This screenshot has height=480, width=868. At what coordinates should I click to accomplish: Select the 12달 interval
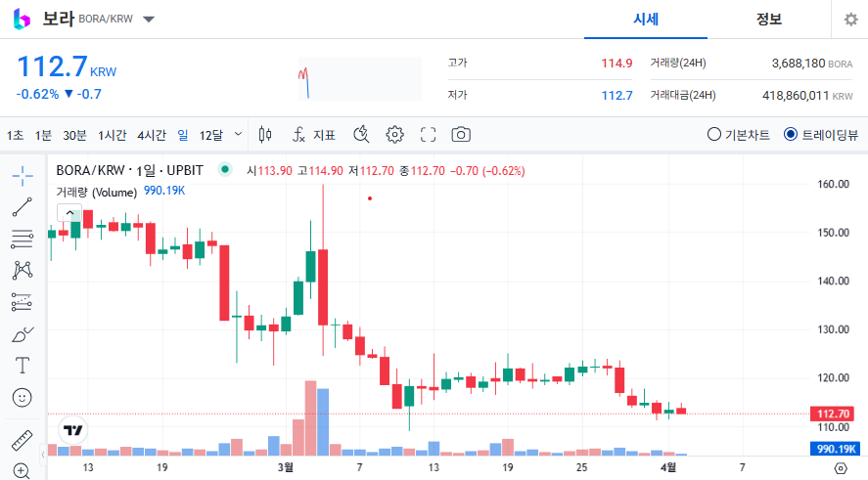(211, 135)
